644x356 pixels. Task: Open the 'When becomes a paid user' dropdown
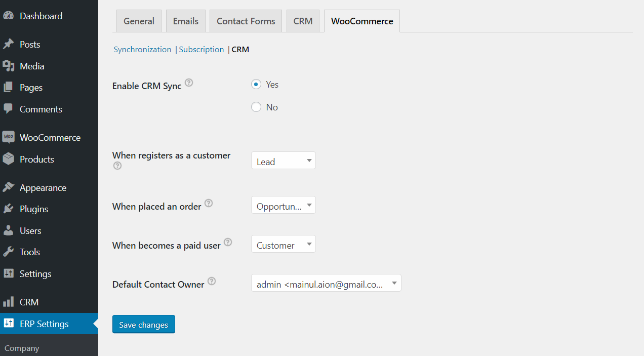coord(283,245)
